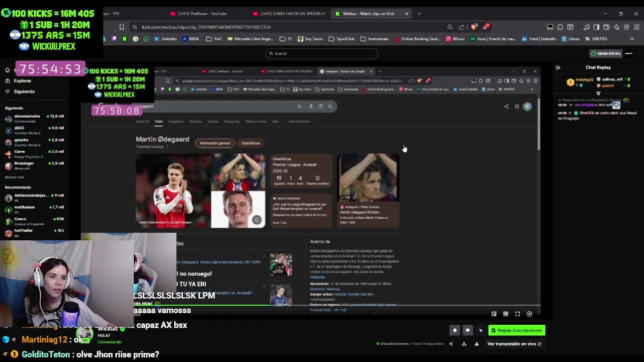Open the Brave wallet icon
Screen dimensions: 644x362
(606, 27)
